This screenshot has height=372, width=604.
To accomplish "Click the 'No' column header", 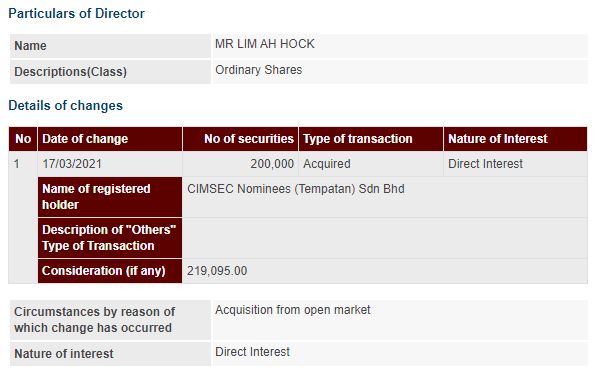I will (23, 139).
